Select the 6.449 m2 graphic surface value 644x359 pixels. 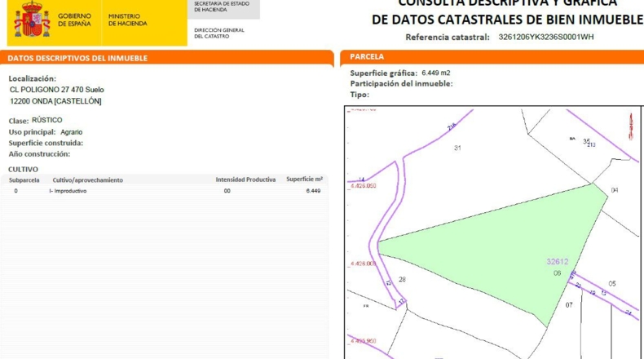point(436,73)
